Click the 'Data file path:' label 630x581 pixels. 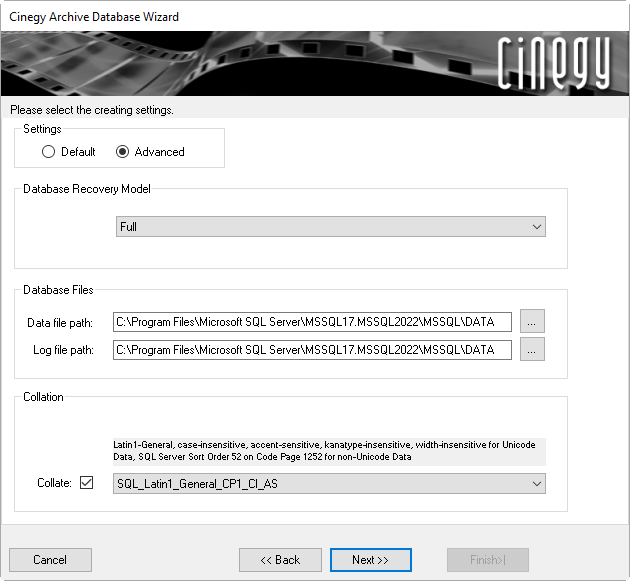(x=60, y=323)
